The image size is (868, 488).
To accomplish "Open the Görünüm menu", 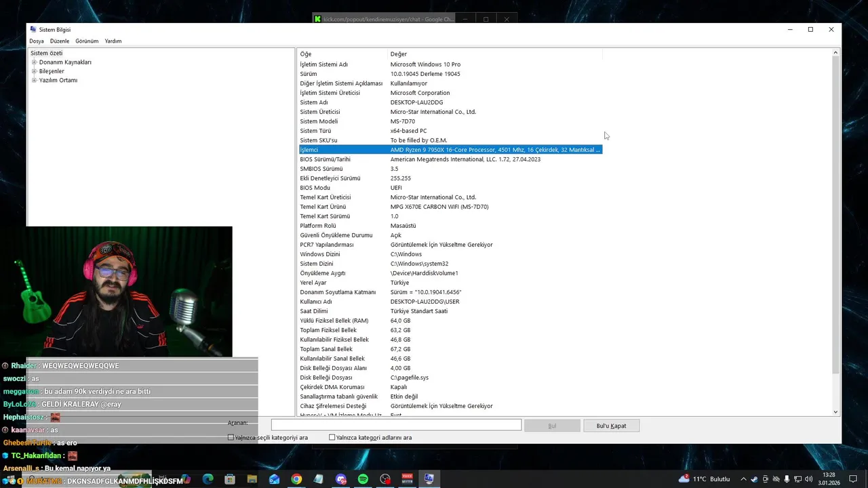I will click(87, 41).
